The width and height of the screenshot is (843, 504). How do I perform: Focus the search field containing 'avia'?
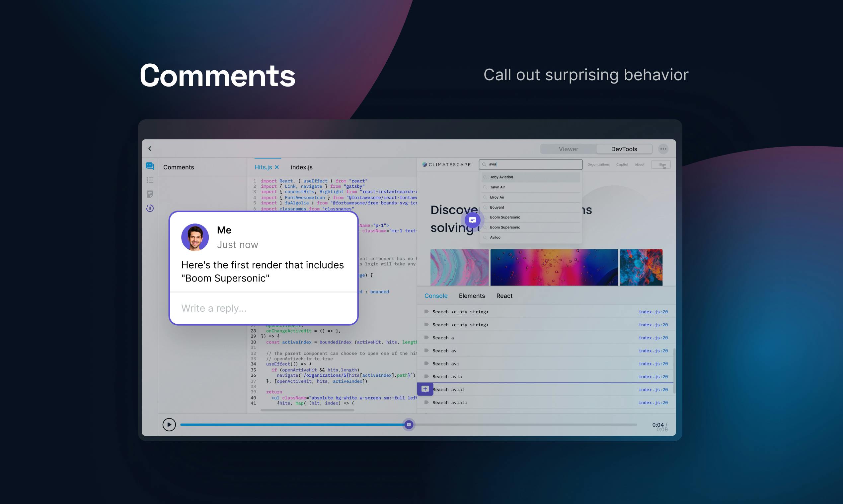[531, 164]
